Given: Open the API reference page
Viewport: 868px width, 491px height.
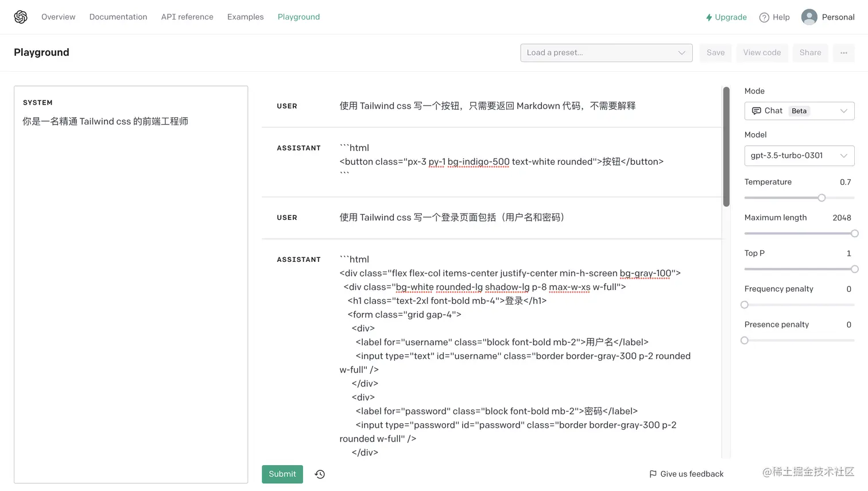Looking at the screenshot, I should tap(187, 17).
